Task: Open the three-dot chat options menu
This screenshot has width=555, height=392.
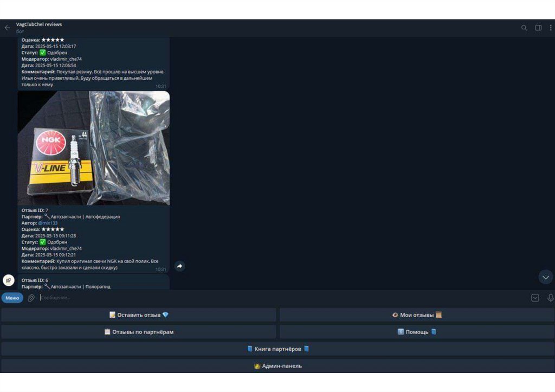Action: point(551,28)
